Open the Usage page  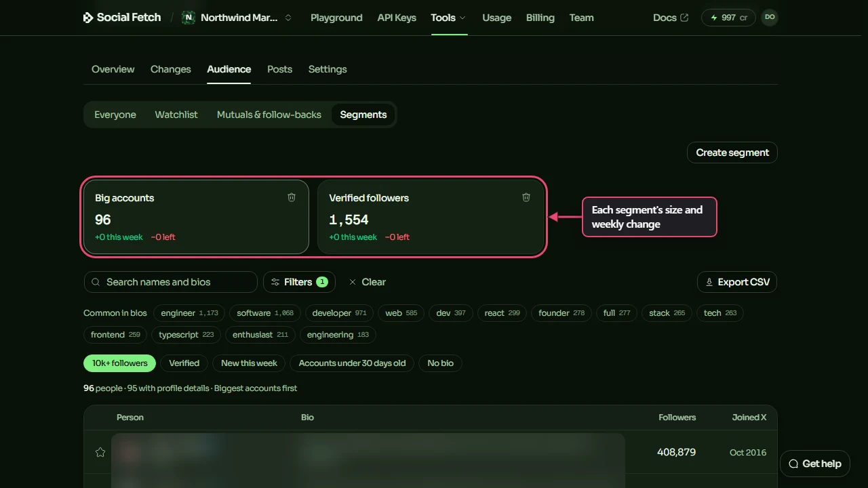497,18
